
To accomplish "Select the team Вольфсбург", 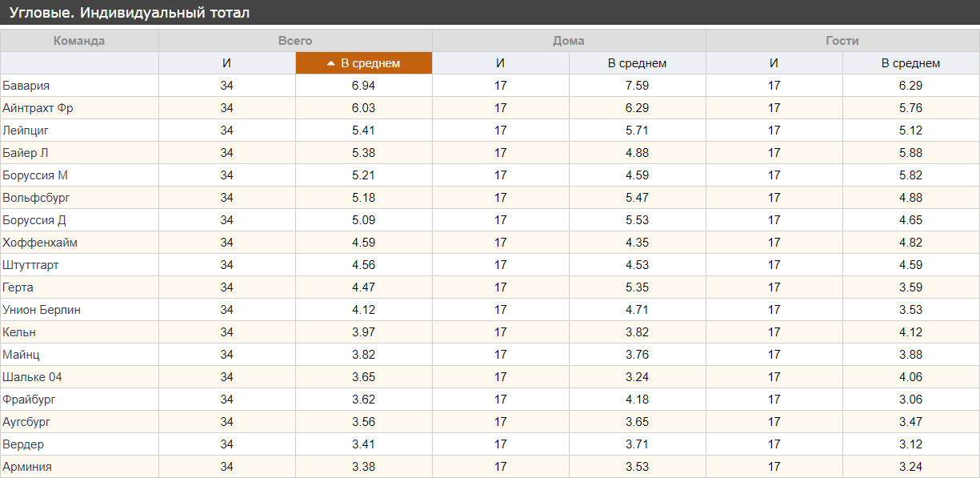I will coord(37,198).
